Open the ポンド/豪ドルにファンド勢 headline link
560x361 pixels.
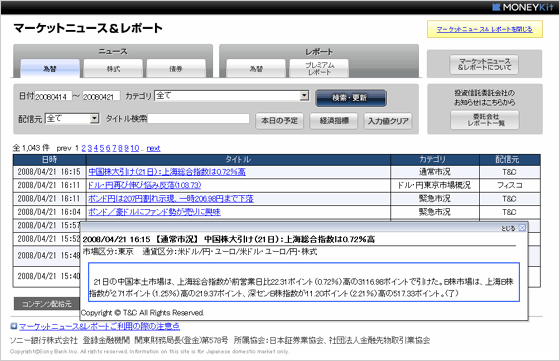[154, 212]
